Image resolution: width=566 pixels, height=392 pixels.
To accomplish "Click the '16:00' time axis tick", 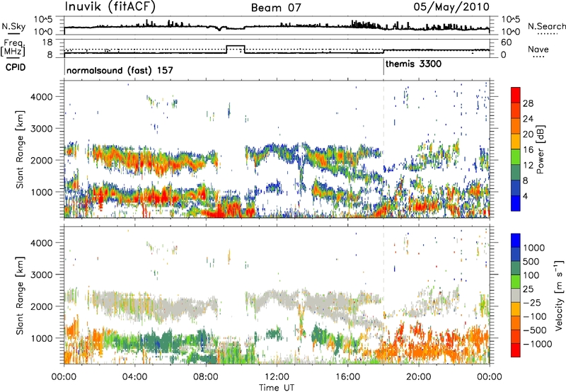I will (347, 377).
